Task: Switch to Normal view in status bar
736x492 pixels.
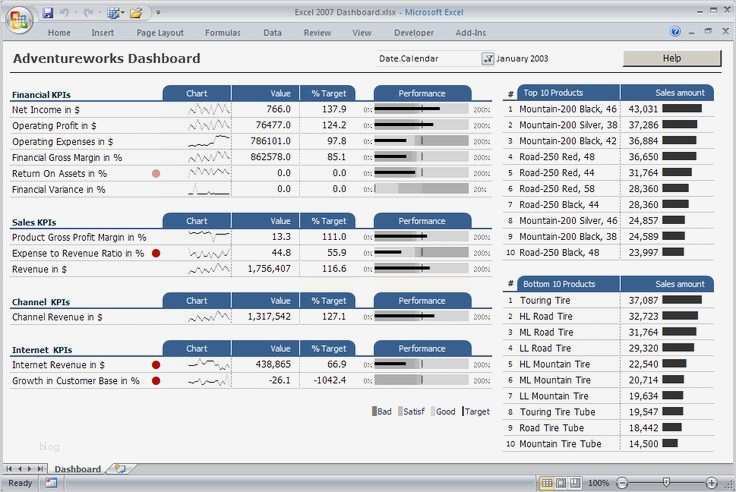Action: [547, 483]
